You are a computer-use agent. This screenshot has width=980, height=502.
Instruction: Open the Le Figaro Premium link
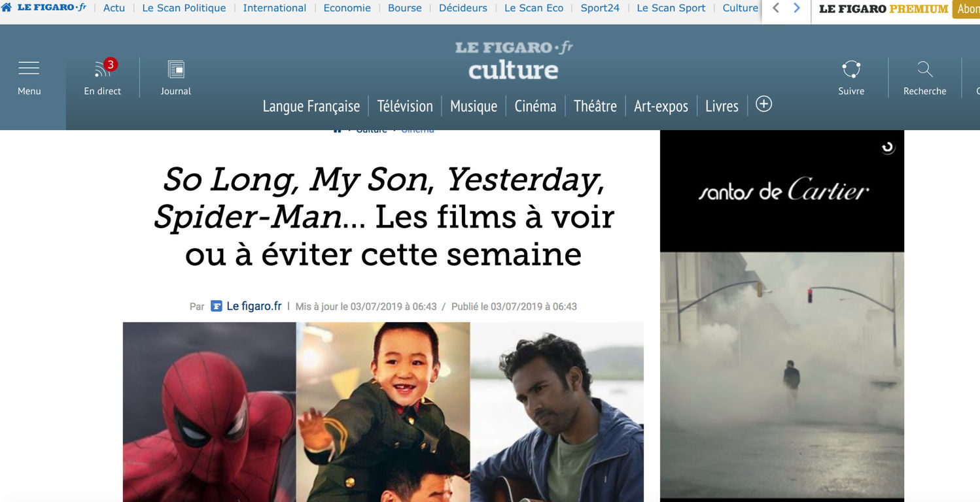tap(883, 8)
